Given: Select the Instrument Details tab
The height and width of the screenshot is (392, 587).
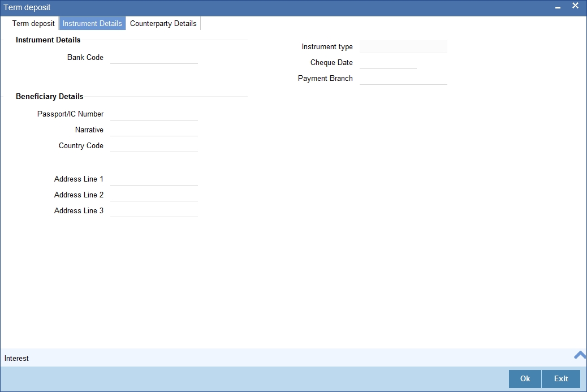Looking at the screenshot, I should (x=92, y=23).
